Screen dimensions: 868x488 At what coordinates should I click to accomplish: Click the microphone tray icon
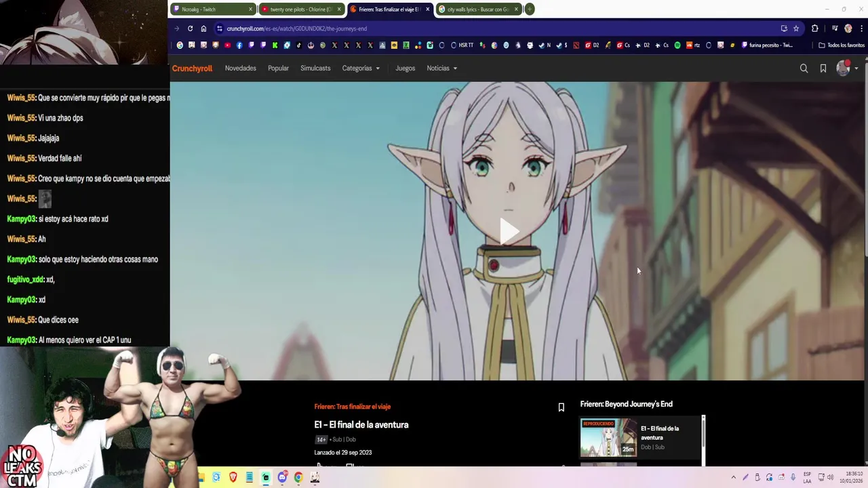(x=793, y=477)
